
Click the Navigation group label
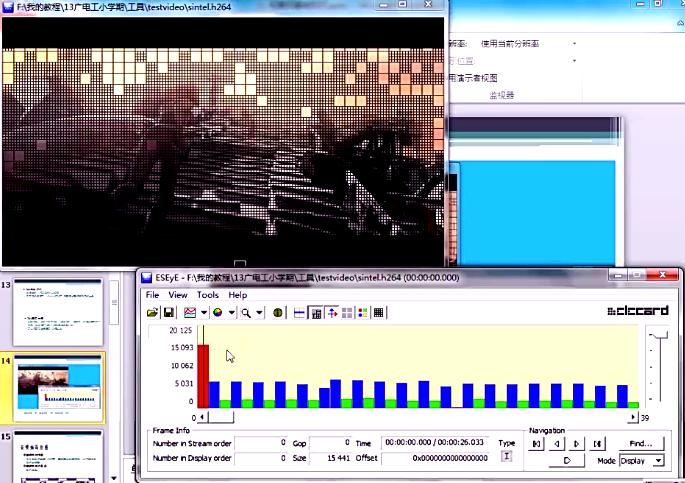547,431
